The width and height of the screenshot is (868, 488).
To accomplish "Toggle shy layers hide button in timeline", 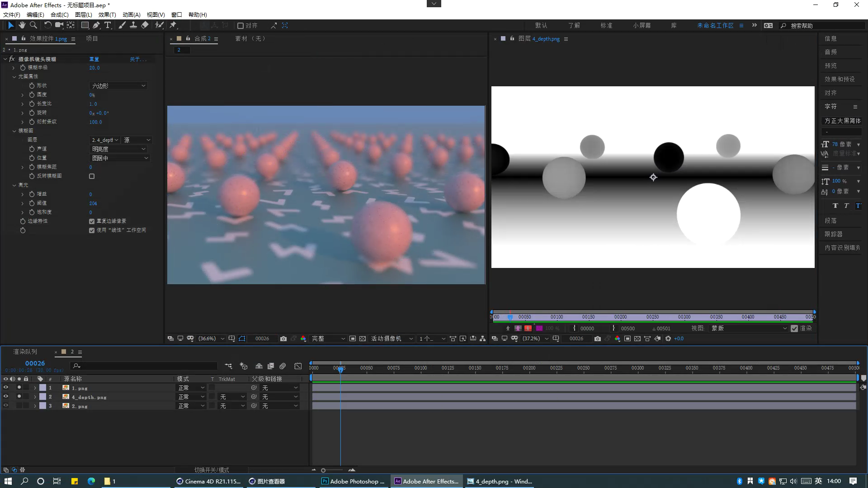I will point(259,366).
